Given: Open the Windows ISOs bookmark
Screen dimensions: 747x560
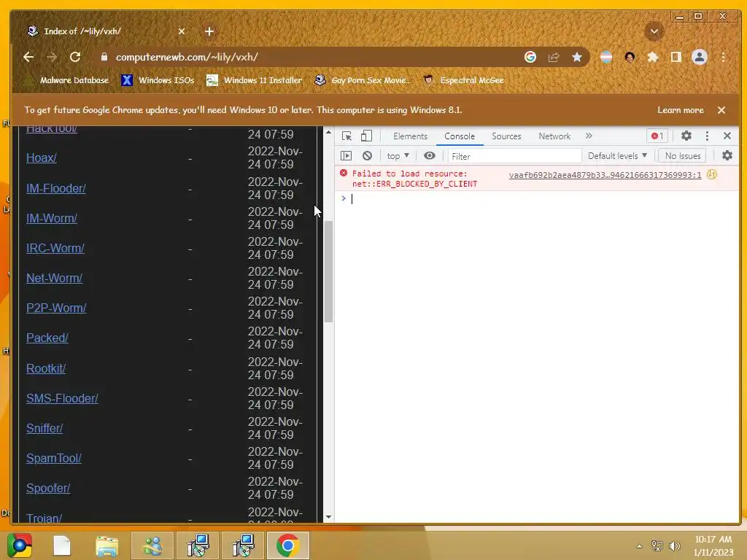Looking at the screenshot, I should (158, 80).
